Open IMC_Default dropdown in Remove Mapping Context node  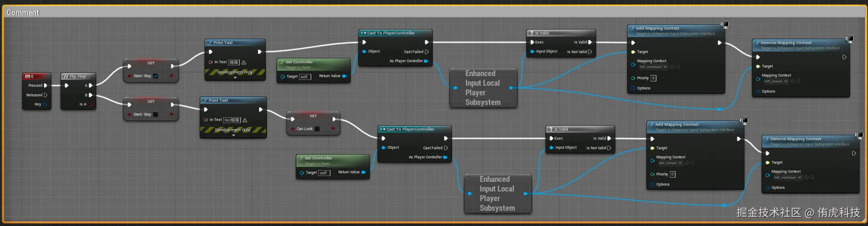(x=776, y=81)
